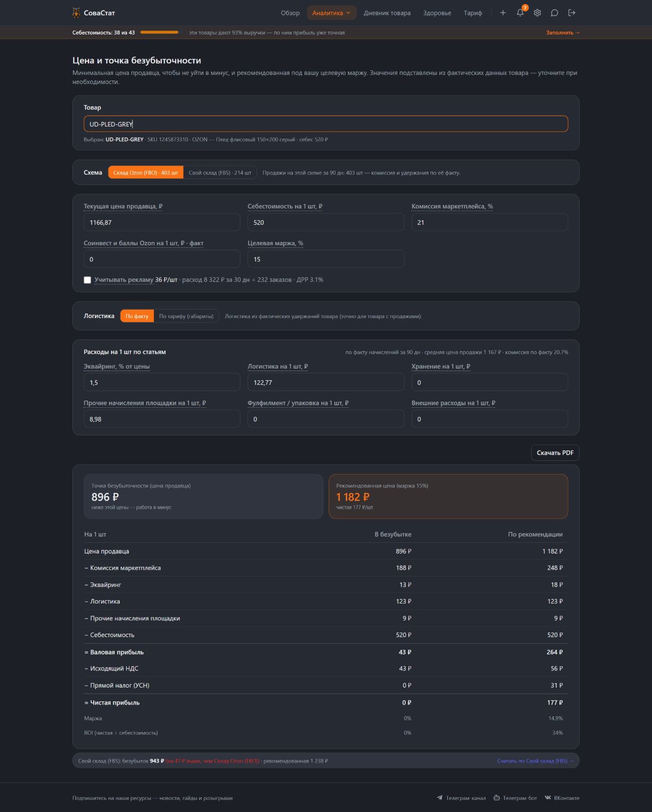Enable Учитывать рекламу checkbox
The height and width of the screenshot is (812, 652).
click(87, 280)
